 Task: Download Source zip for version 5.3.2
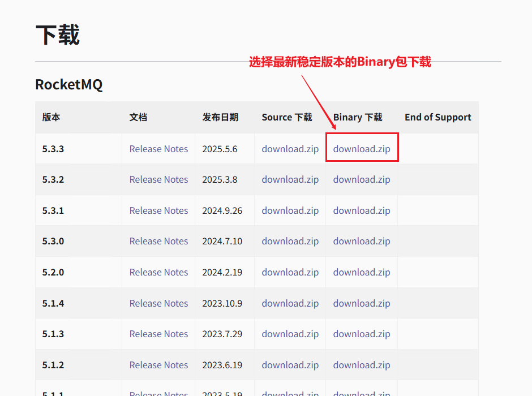pos(290,179)
